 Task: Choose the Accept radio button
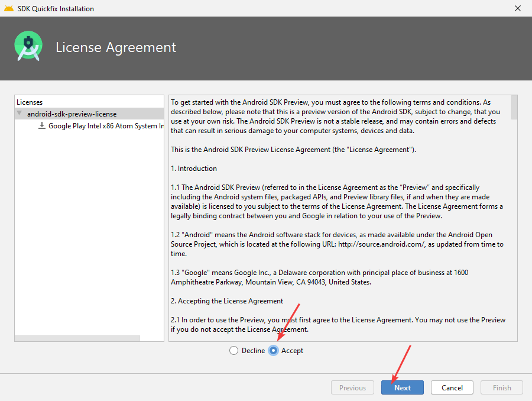click(274, 351)
